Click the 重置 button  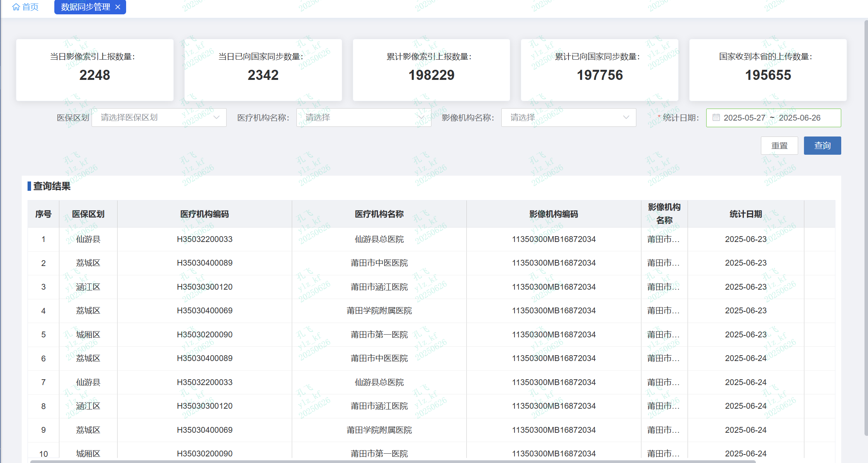(x=779, y=145)
